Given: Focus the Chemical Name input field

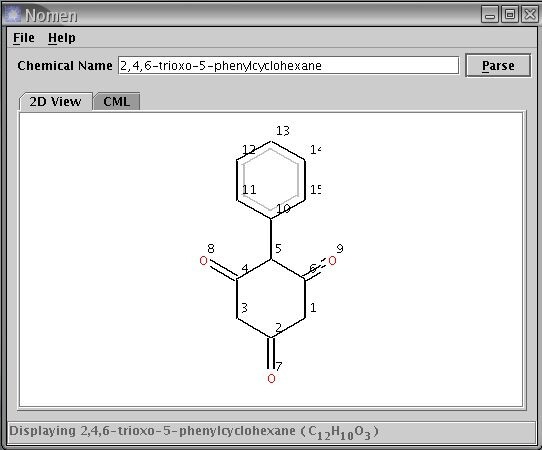Looking at the screenshot, I should (x=288, y=65).
